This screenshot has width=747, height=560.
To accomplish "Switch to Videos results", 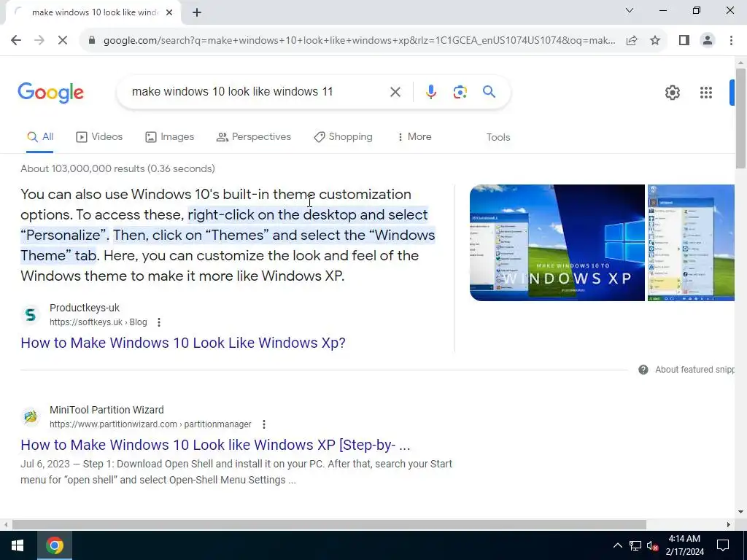I will tap(99, 136).
